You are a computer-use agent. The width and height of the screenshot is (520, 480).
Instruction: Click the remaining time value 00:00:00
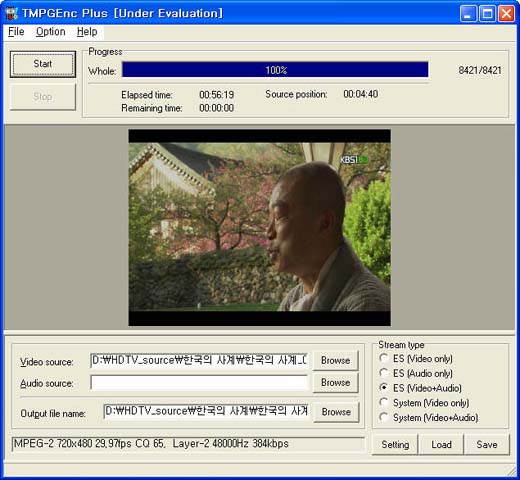[217, 108]
